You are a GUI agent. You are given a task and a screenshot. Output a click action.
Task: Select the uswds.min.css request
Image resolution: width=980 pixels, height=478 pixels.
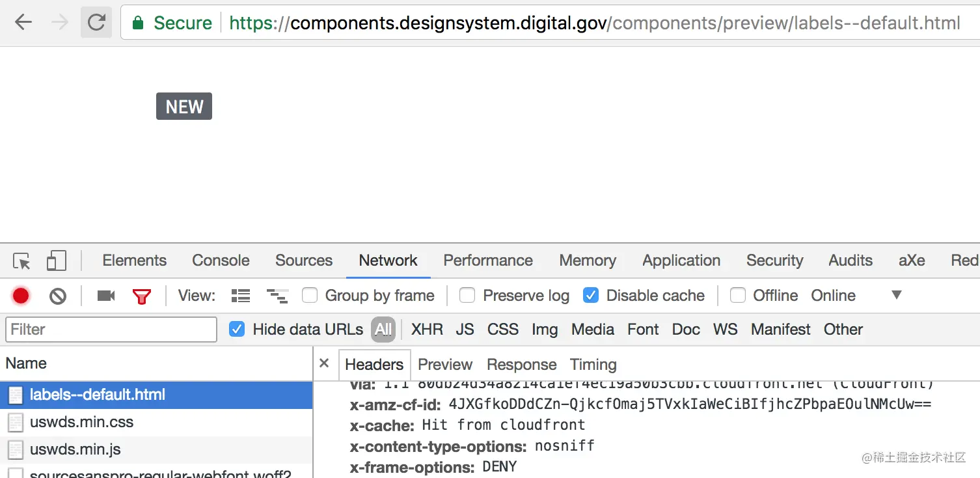(156, 423)
